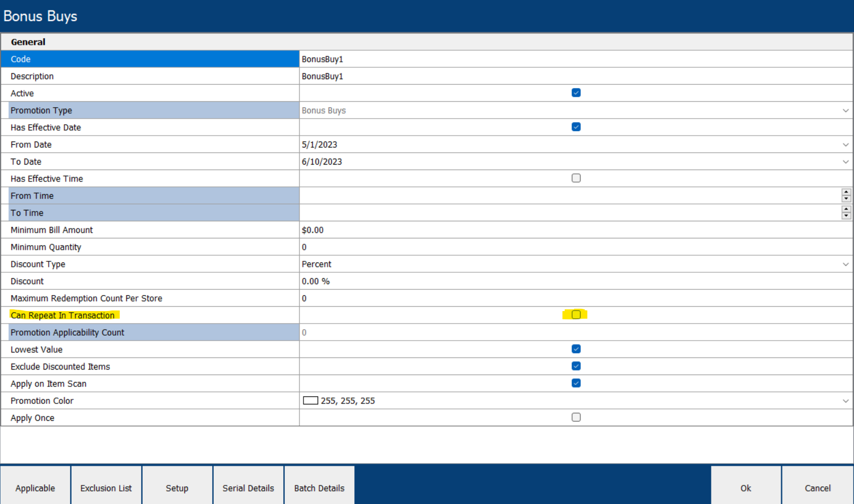Open the Serial Details tab

click(248, 488)
